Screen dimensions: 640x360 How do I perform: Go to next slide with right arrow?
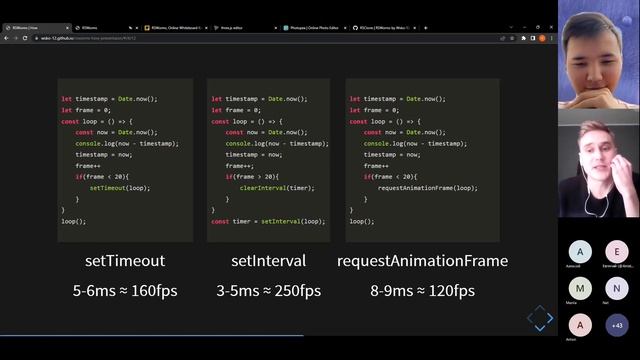click(x=550, y=318)
